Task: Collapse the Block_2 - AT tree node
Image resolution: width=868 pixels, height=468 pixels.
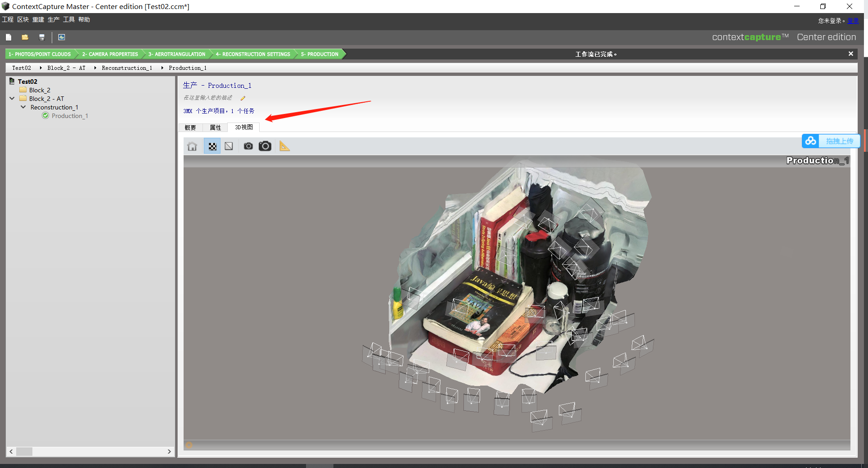Action: [x=12, y=99]
